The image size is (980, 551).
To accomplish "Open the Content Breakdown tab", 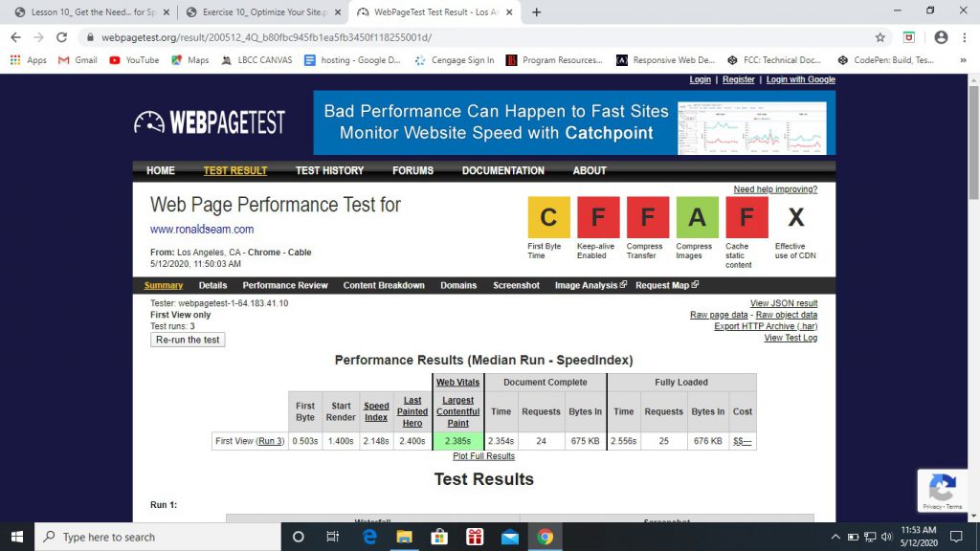I will (384, 285).
